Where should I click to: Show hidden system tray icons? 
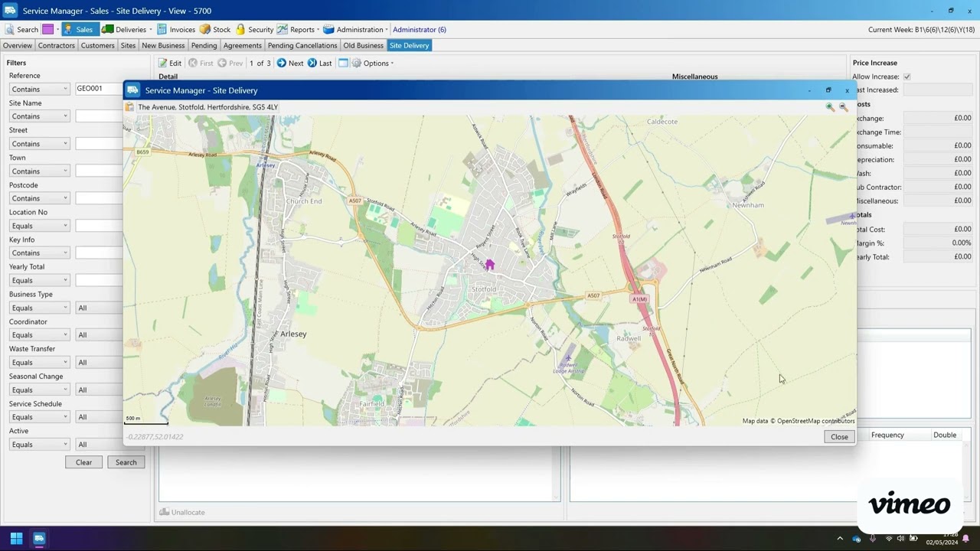pos(840,538)
